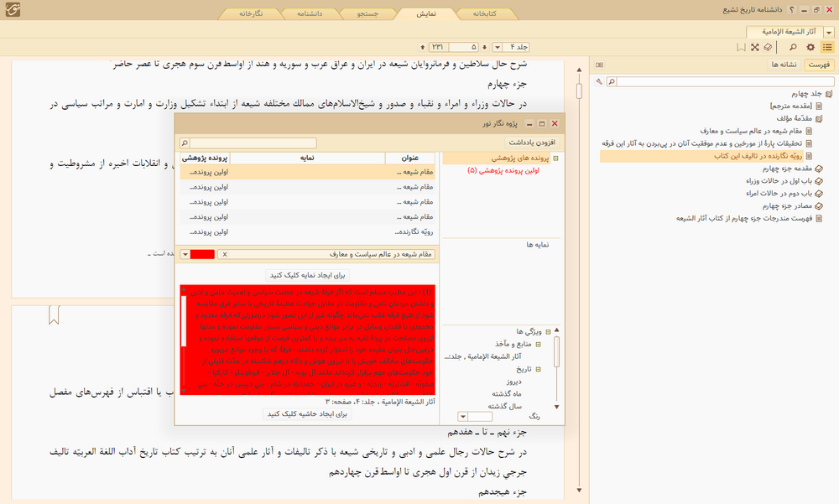Open 'فهرست مندرجات جزء چهارم' entry
The width and height of the screenshot is (839, 504).
pyautogui.click(x=743, y=218)
